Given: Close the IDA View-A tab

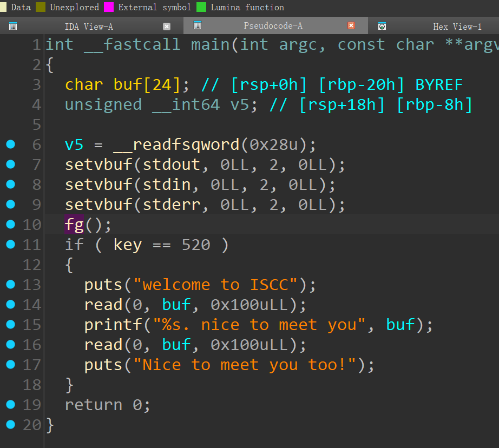Looking at the screenshot, I should [x=167, y=27].
